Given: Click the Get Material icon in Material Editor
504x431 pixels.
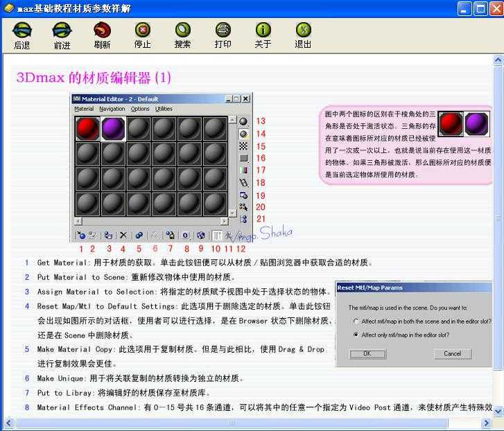Looking at the screenshot, I should tap(80, 236).
